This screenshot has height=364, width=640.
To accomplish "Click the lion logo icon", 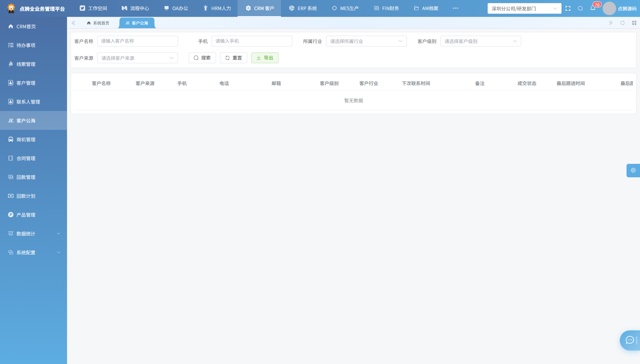I will click(11, 8).
